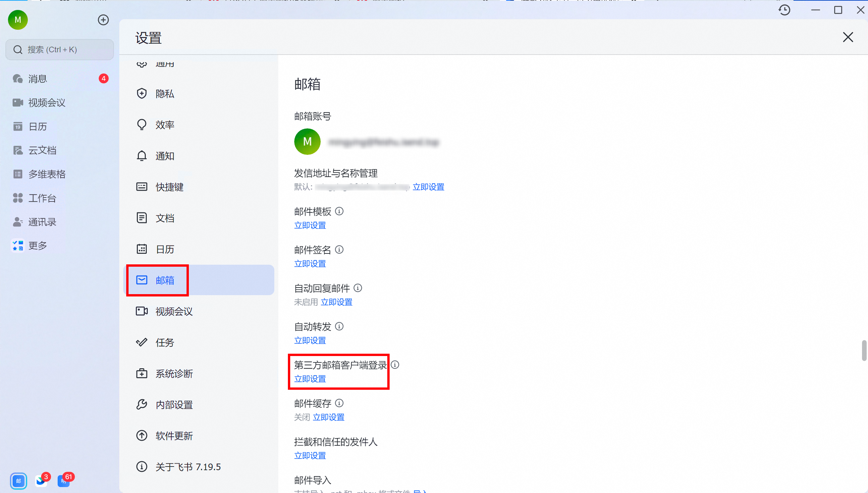Click the 搜索 search box
Viewport: 868px width, 493px height.
60,50
